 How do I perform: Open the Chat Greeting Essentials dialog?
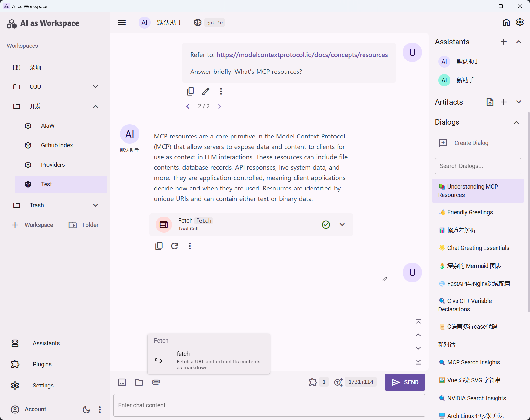click(478, 248)
